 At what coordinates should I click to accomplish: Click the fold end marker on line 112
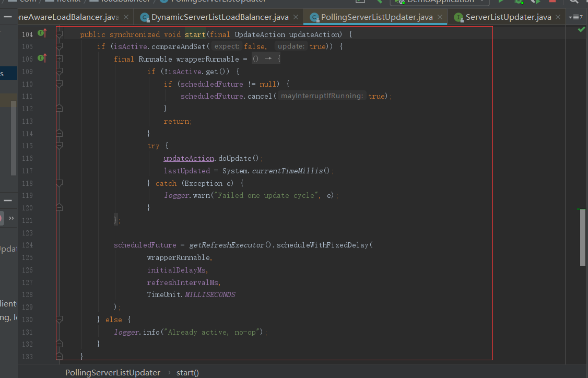59,109
